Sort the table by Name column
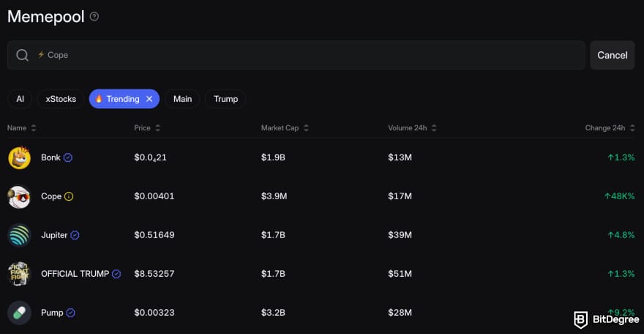The height and width of the screenshot is (334, 644). click(x=22, y=127)
